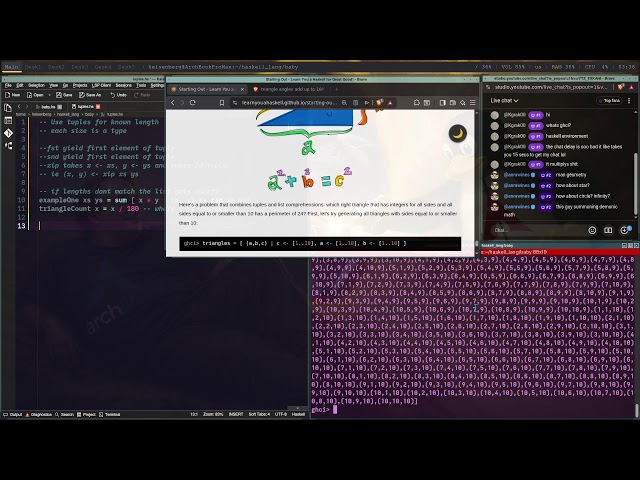Expand the Open recent files arrow
This screenshot has width=640, height=480.
(49, 95)
